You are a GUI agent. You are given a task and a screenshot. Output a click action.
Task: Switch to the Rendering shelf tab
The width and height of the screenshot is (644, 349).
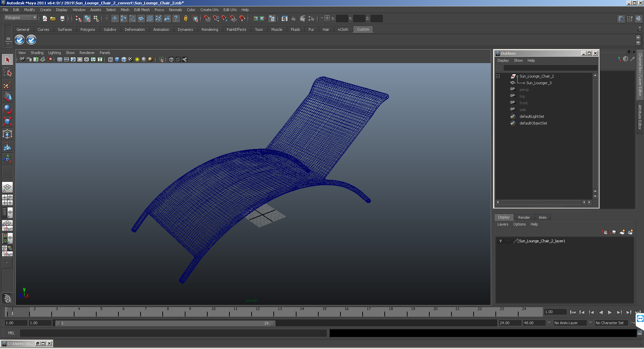[210, 30]
